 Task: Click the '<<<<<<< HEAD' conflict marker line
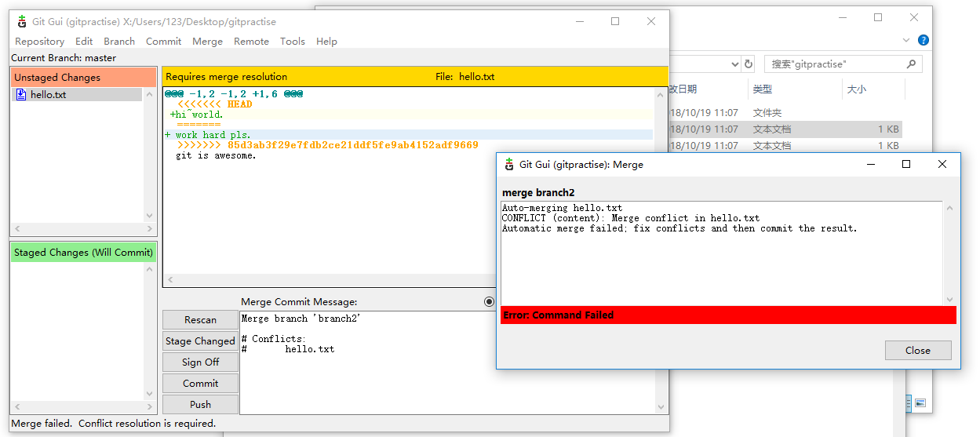214,104
